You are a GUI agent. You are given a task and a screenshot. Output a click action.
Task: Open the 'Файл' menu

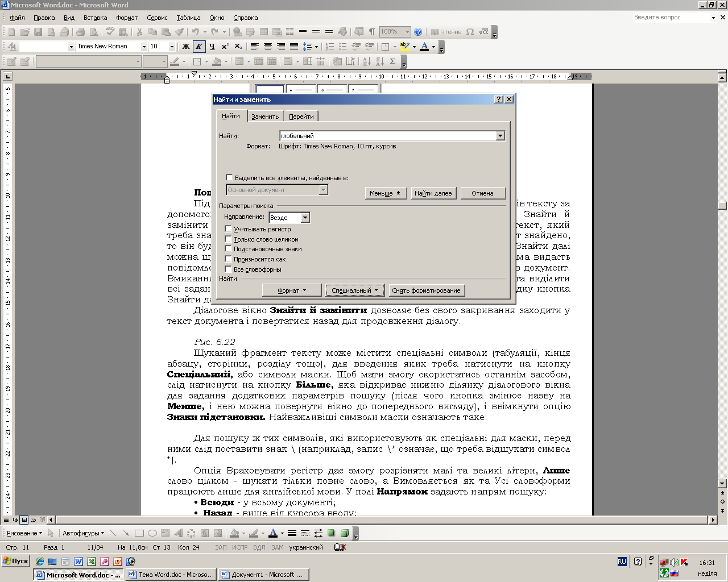coord(17,18)
